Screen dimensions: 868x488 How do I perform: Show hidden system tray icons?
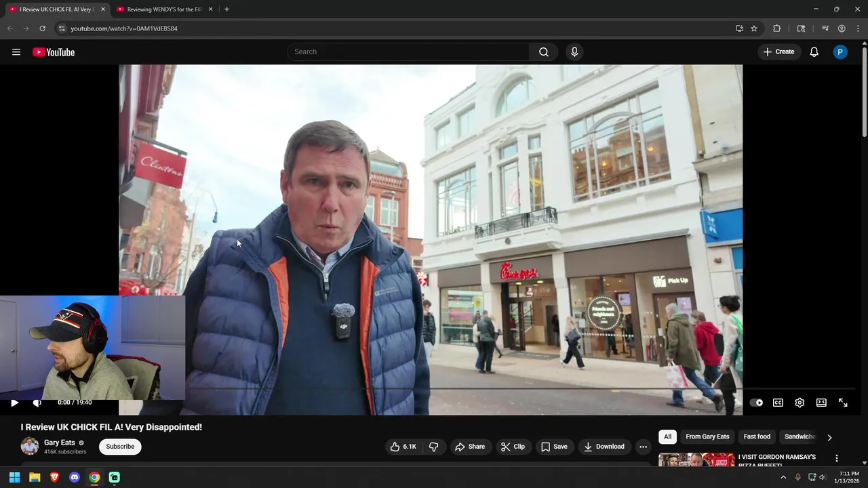[x=783, y=477]
